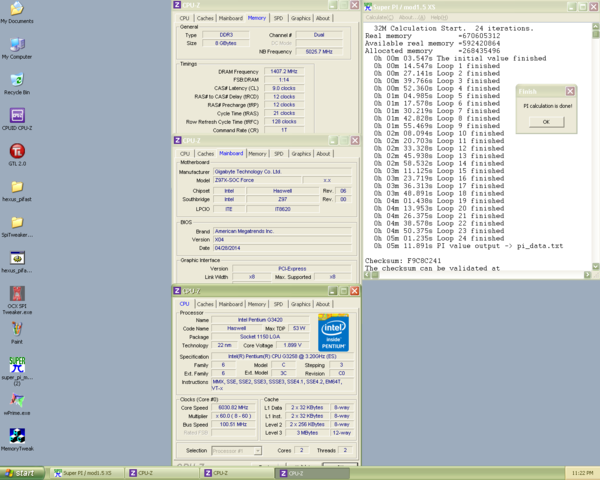Switch to CPU tab in Memory CPU-Z window

point(184,18)
